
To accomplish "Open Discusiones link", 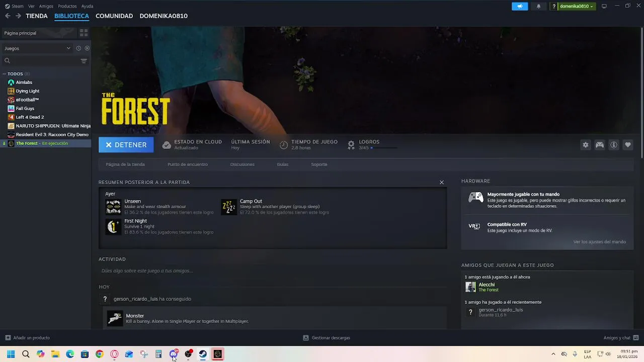I will click(242, 164).
